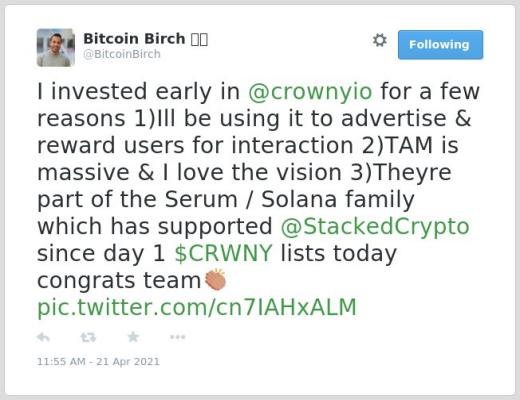Open the three-dots more options icon

(x=177, y=337)
